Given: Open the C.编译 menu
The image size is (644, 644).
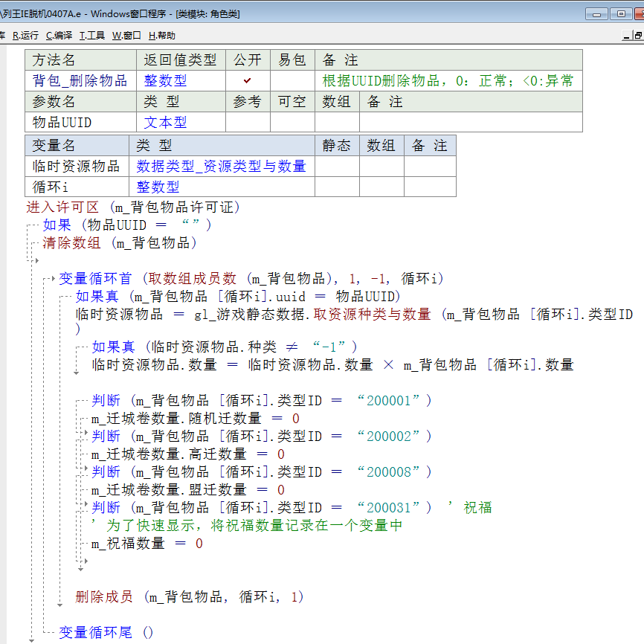Looking at the screenshot, I should coord(59,35).
